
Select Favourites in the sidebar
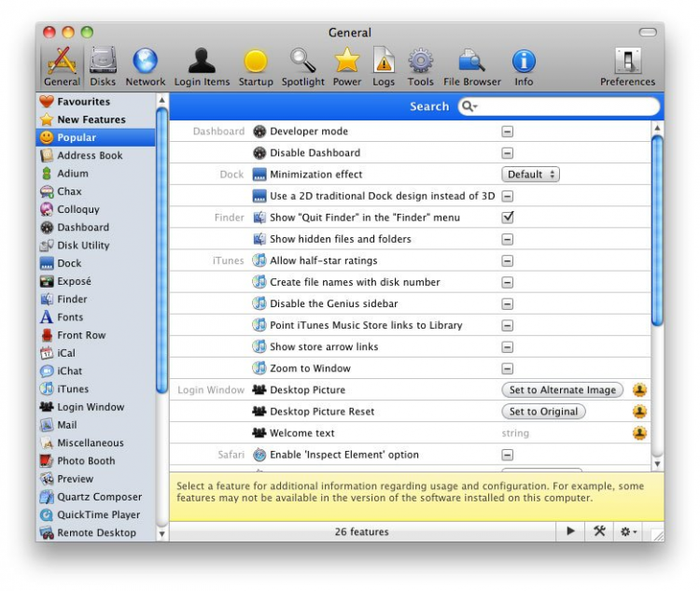(x=95, y=102)
